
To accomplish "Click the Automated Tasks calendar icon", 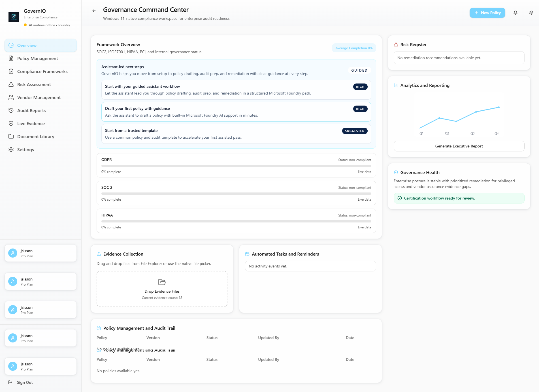I will coord(247,254).
